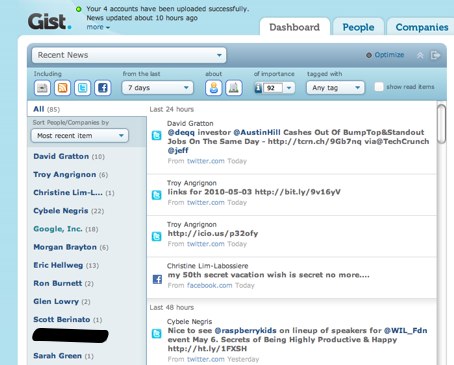Click the collapse panel double-arrow icon

(x=420, y=55)
